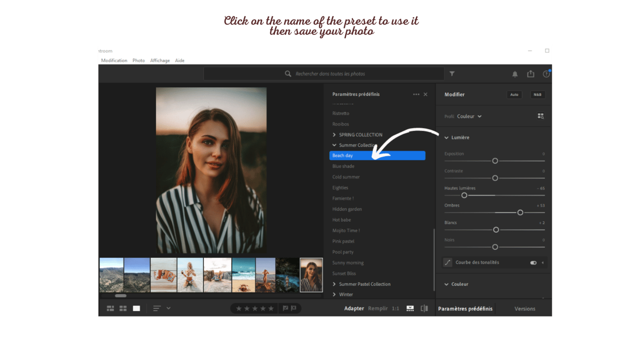
Task: Open the Profil Couleur dropdown
Action: click(x=470, y=116)
